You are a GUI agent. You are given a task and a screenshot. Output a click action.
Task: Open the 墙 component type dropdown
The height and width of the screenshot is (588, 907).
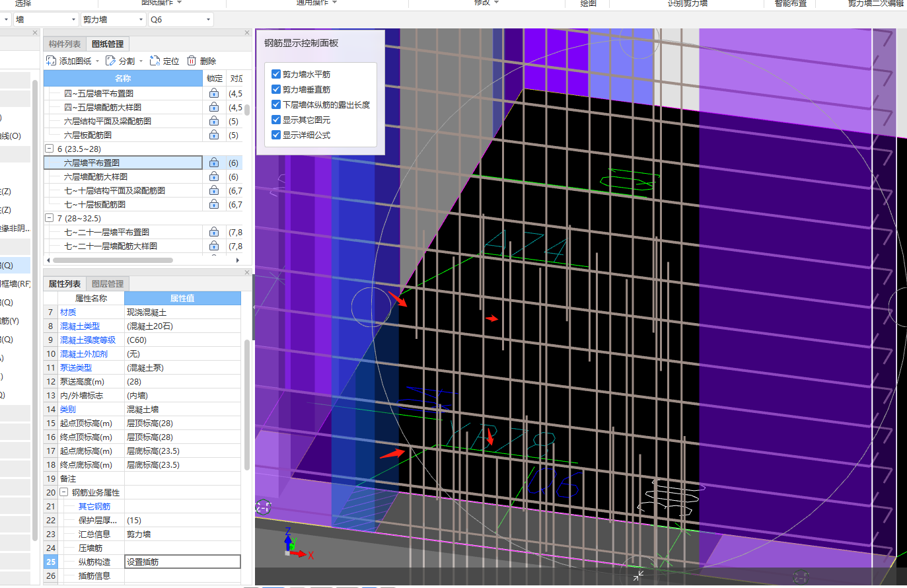pyautogui.click(x=46, y=20)
